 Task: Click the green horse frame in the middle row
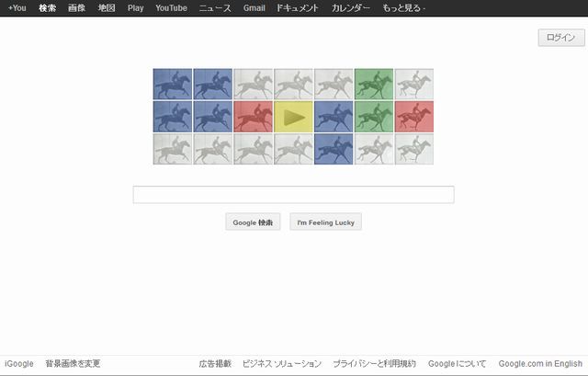point(374,117)
